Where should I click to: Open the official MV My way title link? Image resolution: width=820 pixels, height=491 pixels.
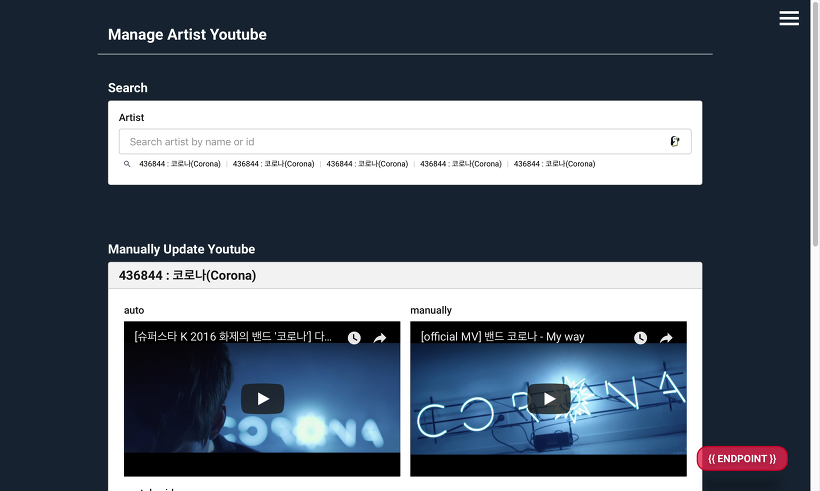[502, 337]
